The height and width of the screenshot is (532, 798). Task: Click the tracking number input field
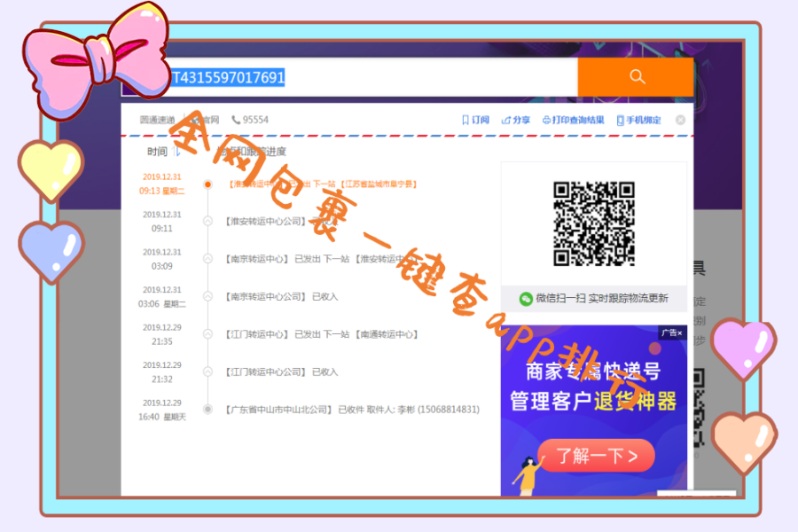[x=355, y=77]
